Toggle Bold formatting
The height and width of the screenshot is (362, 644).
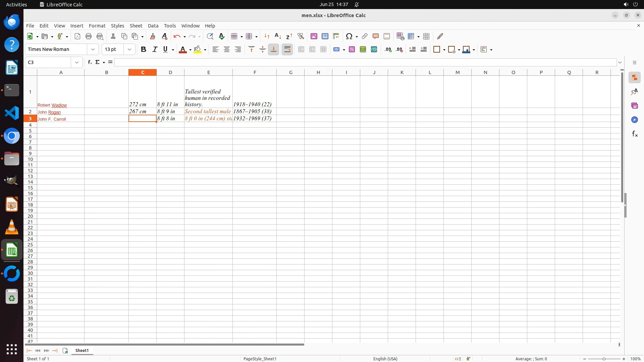point(144,50)
